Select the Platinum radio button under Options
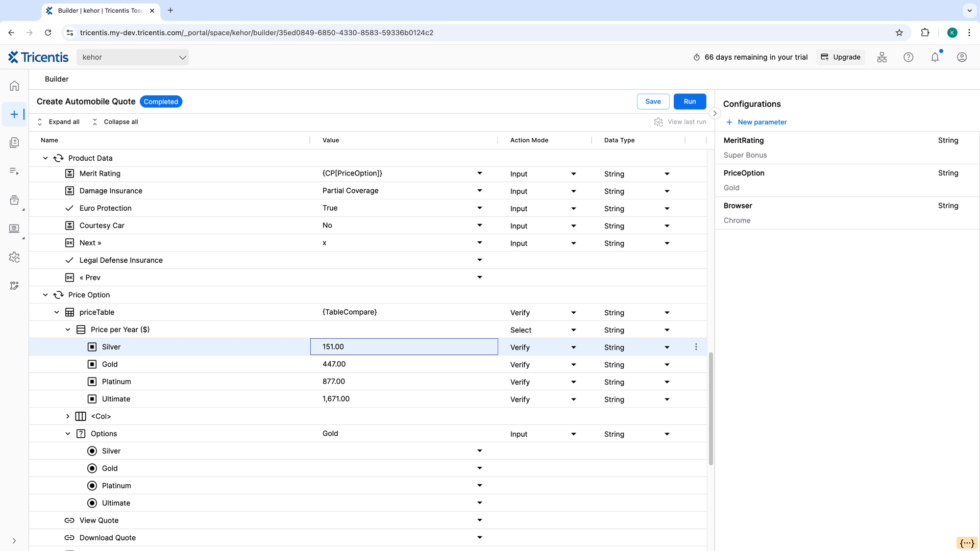This screenshot has width=980, height=551. (92, 485)
